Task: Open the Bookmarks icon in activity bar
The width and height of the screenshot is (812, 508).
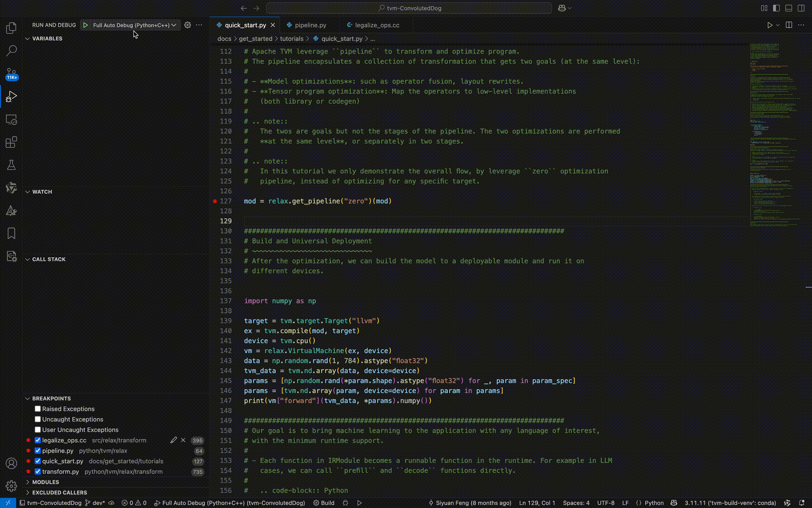Action: pyautogui.click(x=11, y=233)
